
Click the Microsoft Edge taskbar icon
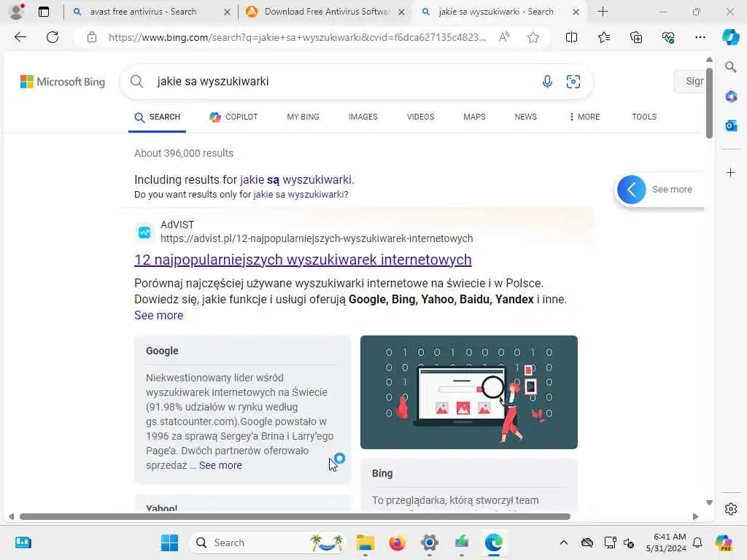(494, 542)
